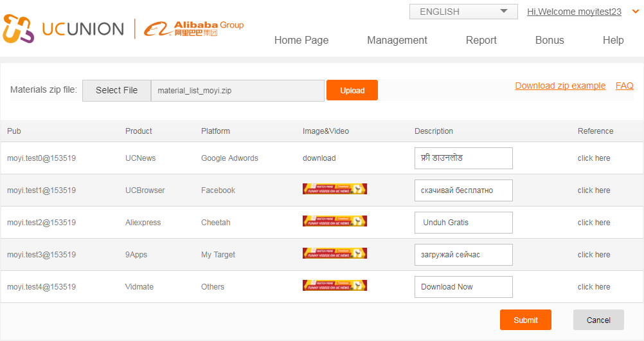This screenshot has width=644, height=341.
Task: Click the Others platform cell
Action: click(x=213, y=286)
